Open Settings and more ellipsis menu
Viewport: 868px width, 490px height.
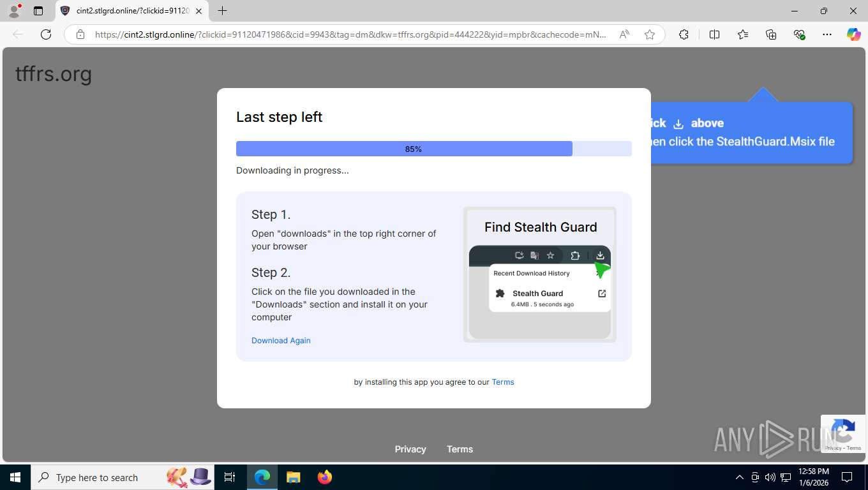pyautogui.click(x=827, y=34)
